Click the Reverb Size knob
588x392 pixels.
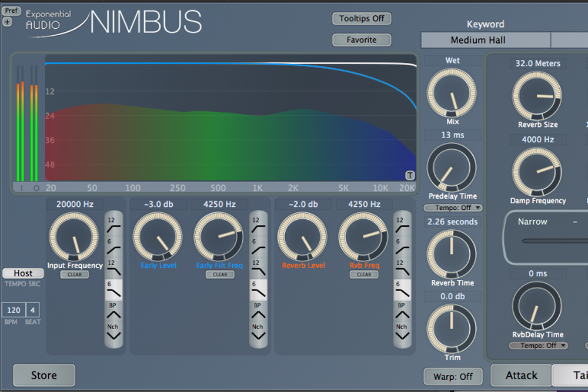(537, 96)
